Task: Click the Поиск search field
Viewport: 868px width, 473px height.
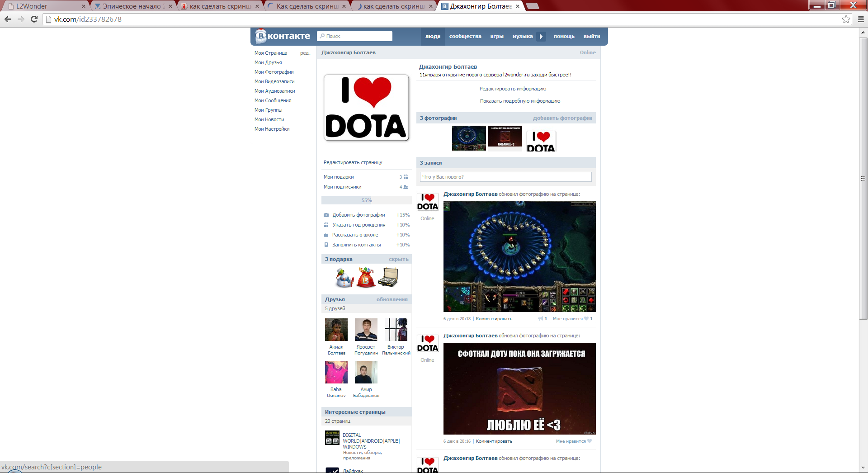Action: point(354,36)
